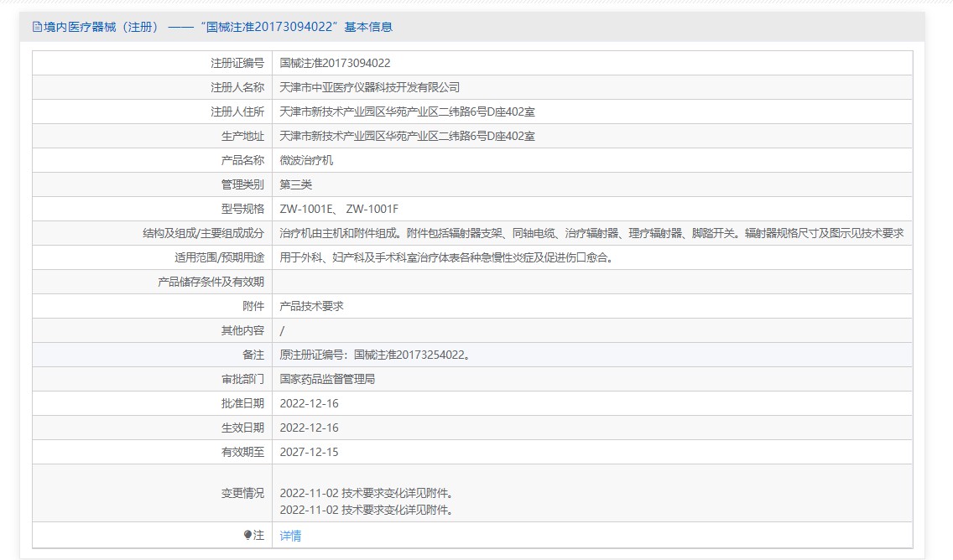Image resolution: width=953 pixels, height=560 pixels.
Task: Click the approving department 国家药品监督管理局
Action: 327,379
